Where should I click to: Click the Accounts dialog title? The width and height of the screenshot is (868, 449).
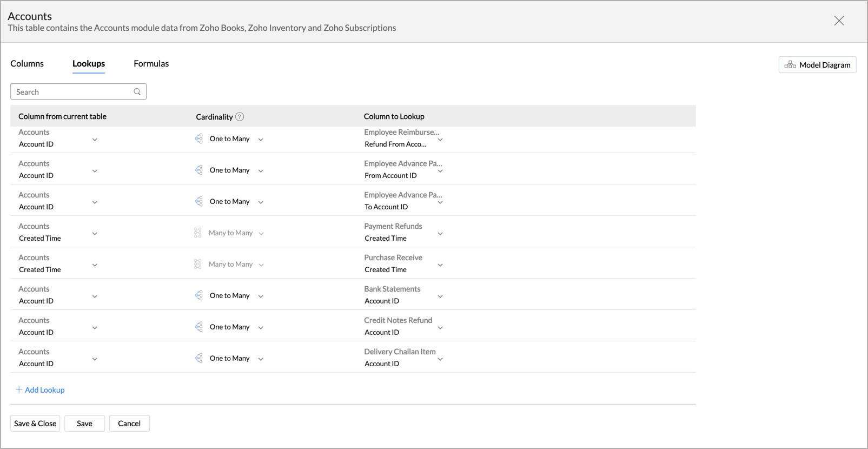30,16
